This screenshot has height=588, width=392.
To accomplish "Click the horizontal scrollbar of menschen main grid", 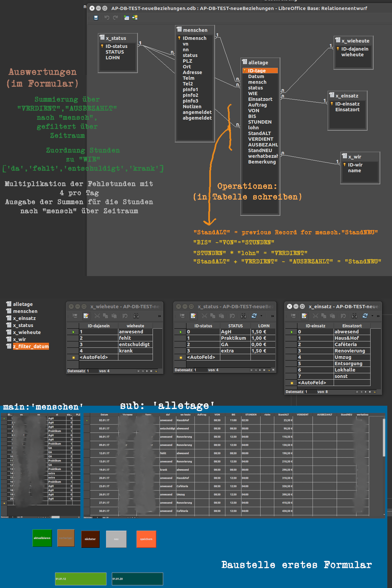I will point(55,517).
